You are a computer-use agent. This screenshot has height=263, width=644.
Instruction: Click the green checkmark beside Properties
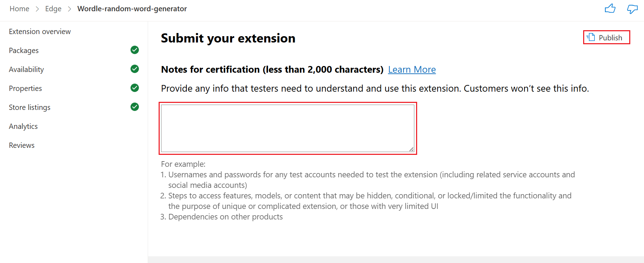point(134,88)
